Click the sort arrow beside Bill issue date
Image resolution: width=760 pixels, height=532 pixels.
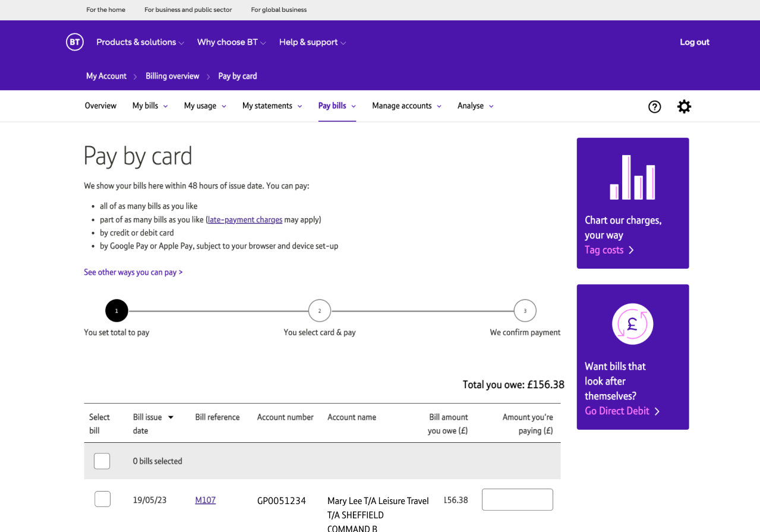tap(171, 417)
